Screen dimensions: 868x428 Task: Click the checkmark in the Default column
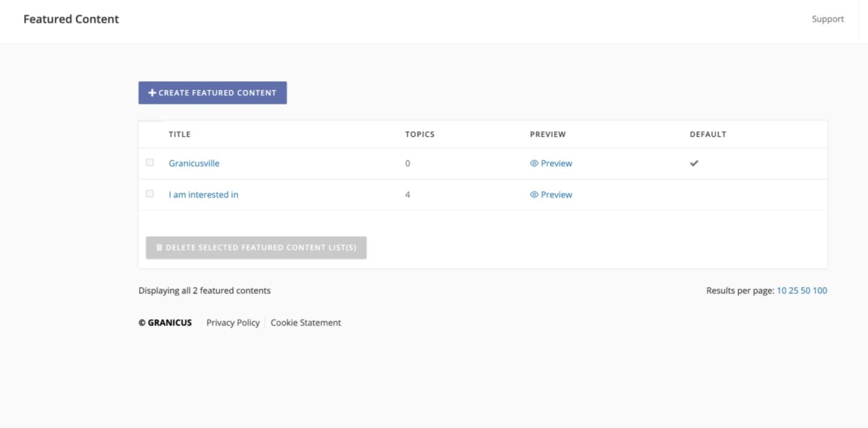point(694,163)
